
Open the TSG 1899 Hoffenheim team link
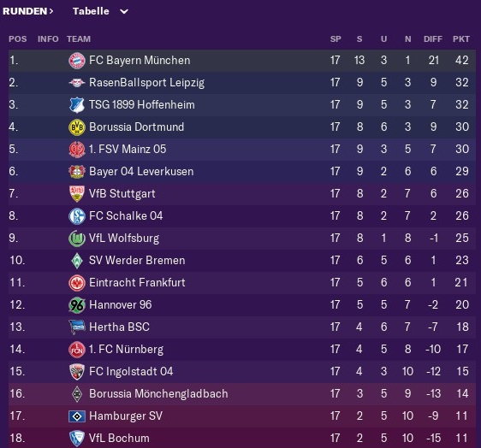(142, 105)
